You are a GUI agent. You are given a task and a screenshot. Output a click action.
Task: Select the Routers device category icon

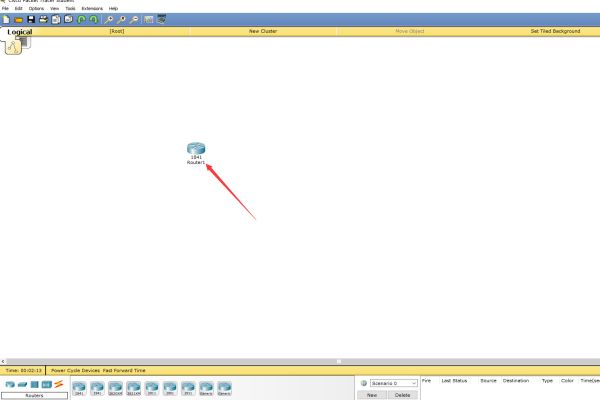[10, 384]
